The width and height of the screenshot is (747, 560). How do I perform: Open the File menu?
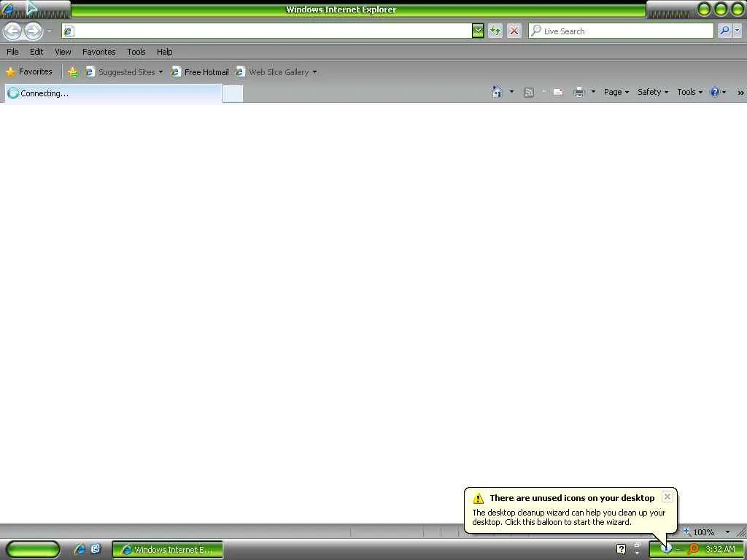coord(12,52)
